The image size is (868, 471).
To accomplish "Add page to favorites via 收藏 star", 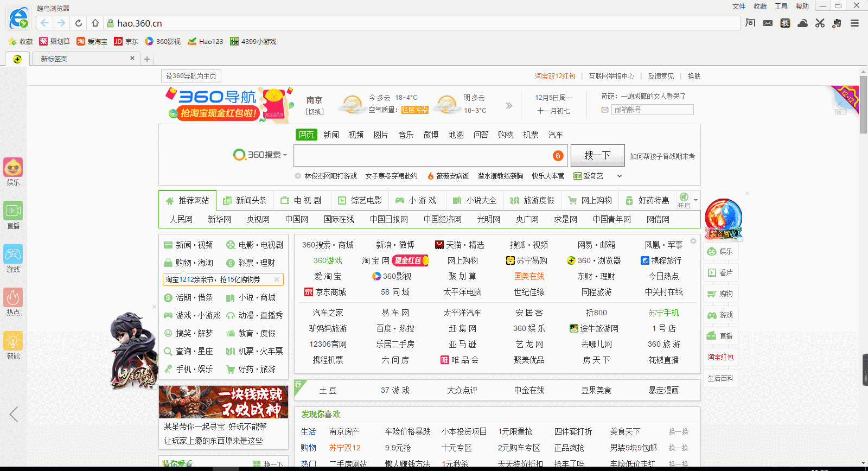I will tap(20, 41).
